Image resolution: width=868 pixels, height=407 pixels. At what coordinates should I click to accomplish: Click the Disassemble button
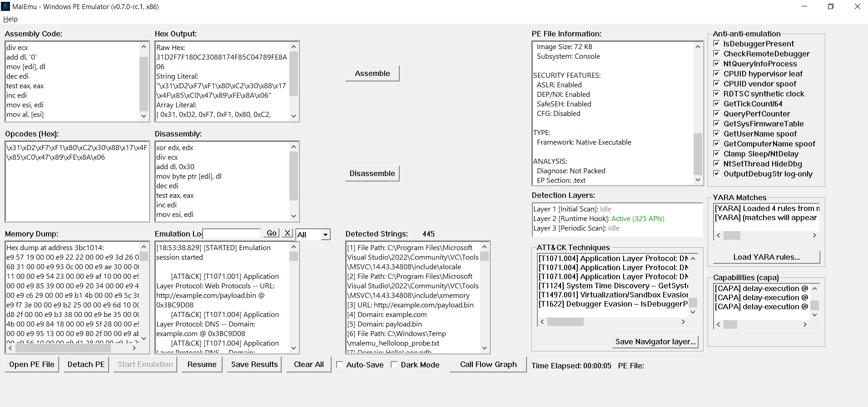[x=372, y=173]
